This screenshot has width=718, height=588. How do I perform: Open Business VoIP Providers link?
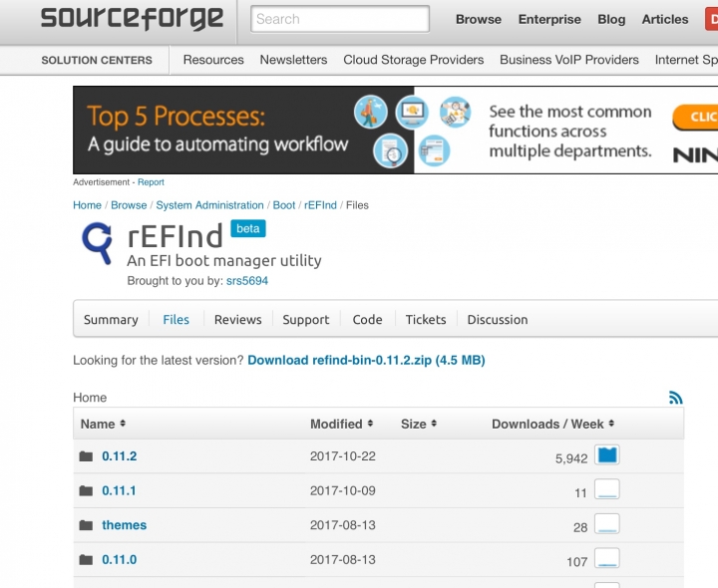point(569,60)
